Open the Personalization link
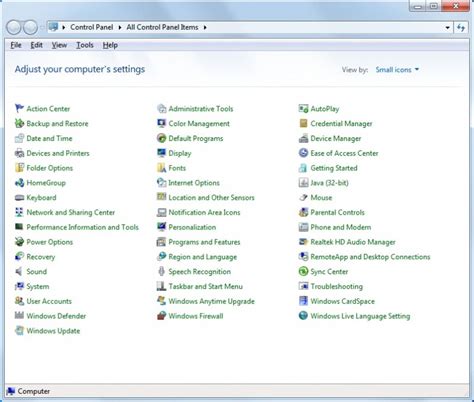Viewport: 474px width, 402px height. point(192,227)
